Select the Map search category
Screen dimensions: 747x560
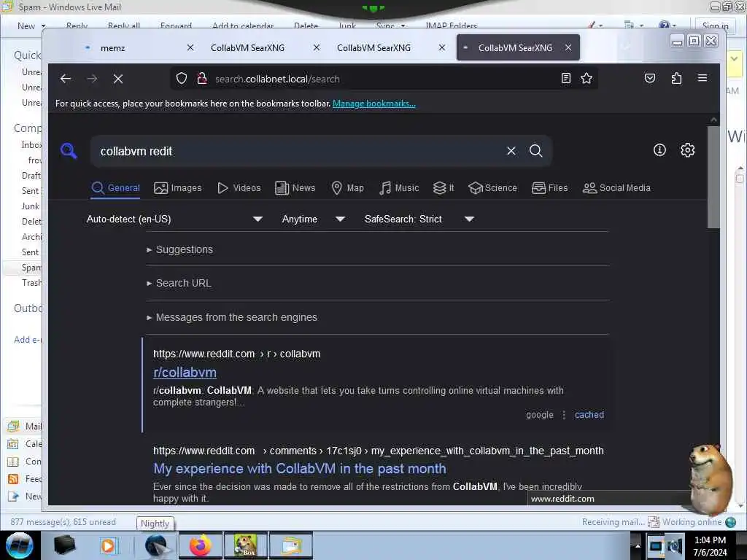(x=347, y=187)
